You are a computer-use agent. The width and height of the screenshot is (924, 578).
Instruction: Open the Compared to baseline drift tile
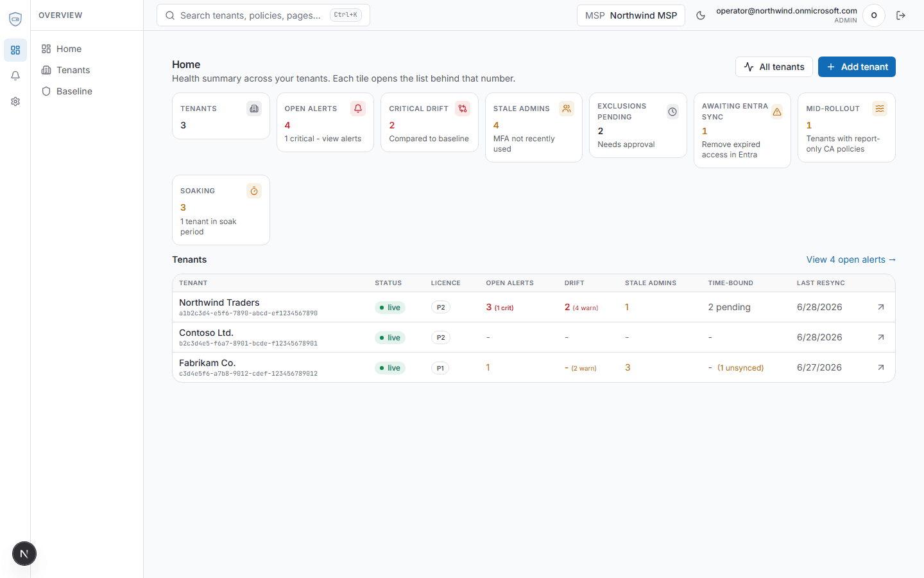(x=429, y=123)
